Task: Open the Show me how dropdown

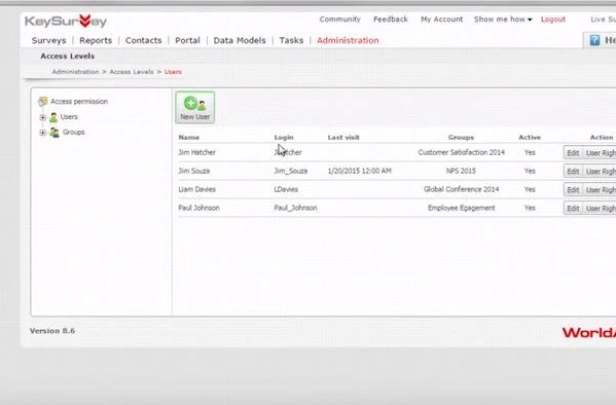Action: (x=503, y=19)
